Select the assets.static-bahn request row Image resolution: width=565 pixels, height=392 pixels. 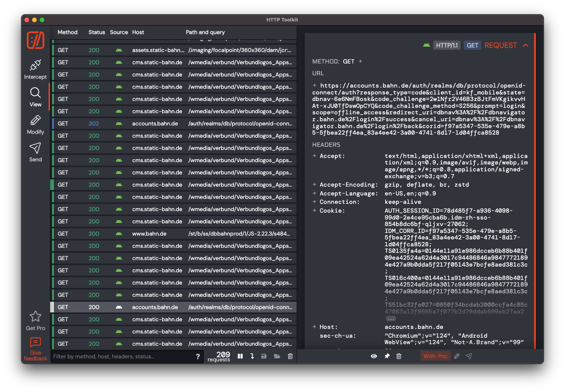pyautogui.click(x=174, y=50)
